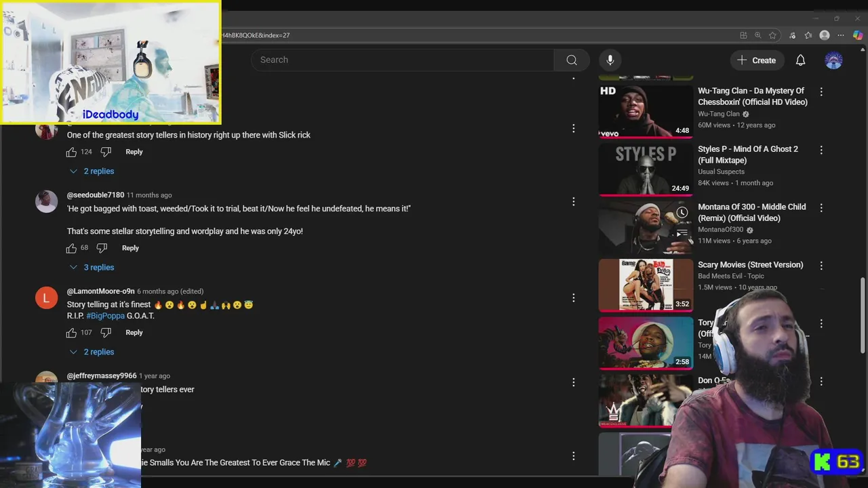
Task: Open Styles P Mind Of A Ghost 2 thumbnail
Action: tap(646, 169)
